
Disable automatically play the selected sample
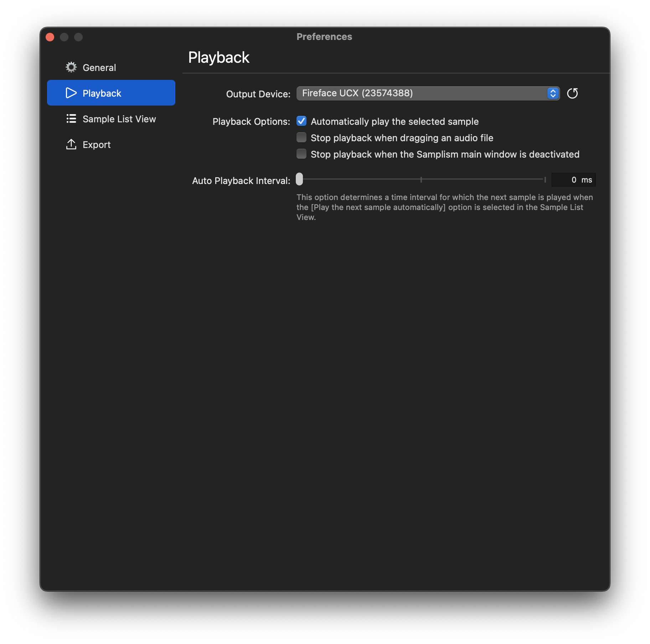pyautogui.click(x=301, y=121)
